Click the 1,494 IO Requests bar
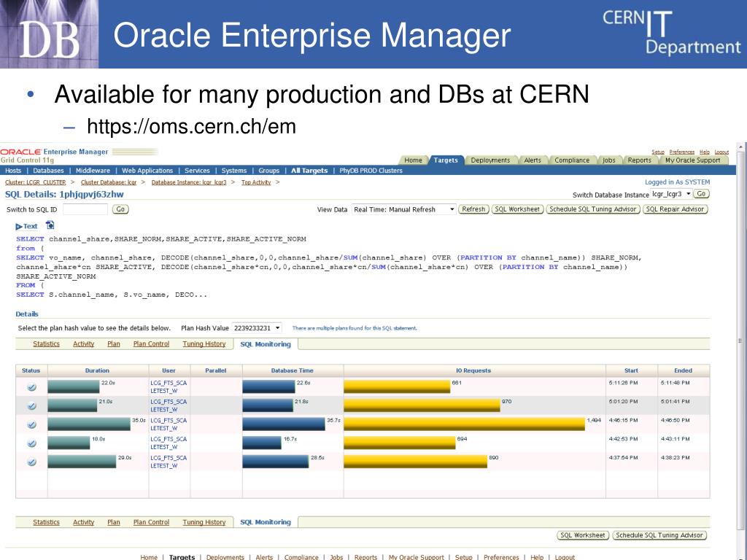 (464, 424)
